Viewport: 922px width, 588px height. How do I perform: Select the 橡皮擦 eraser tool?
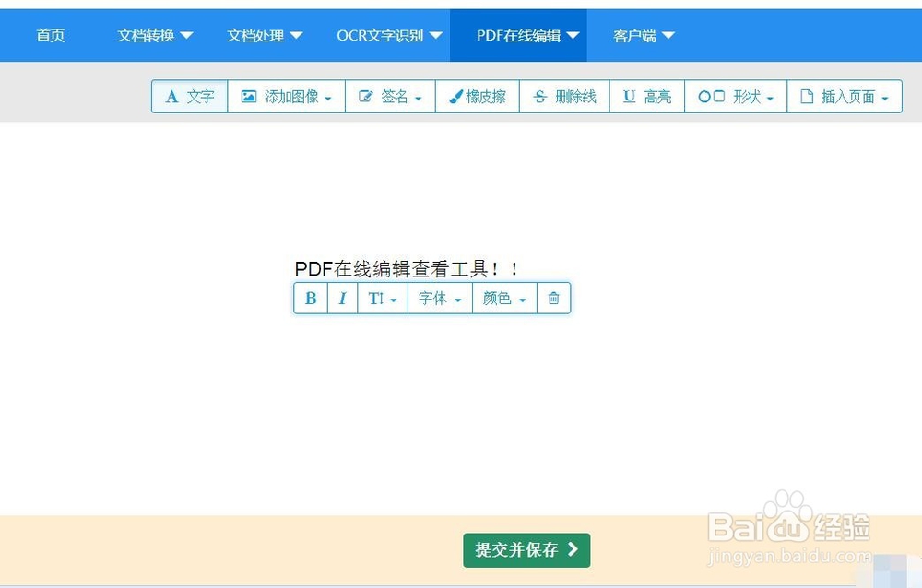point(478,97)
